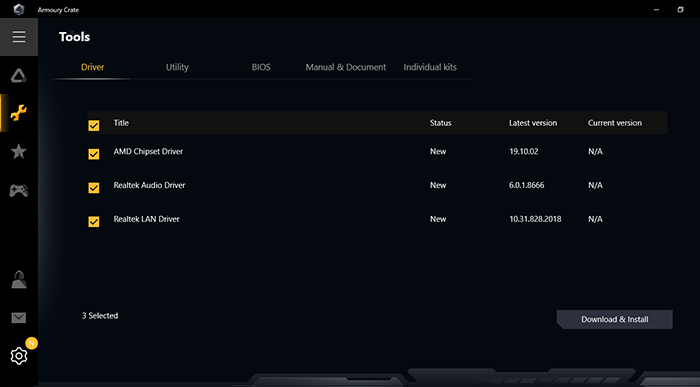Toggle the select-all checkbox in header row

[94, 126]
